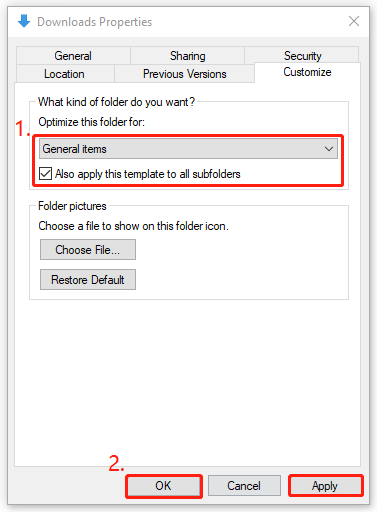Expand dropdown using the chevron arrow
The width and height of the screenshot is (377, 512).
pyautogui.click(x=329, y=149)
